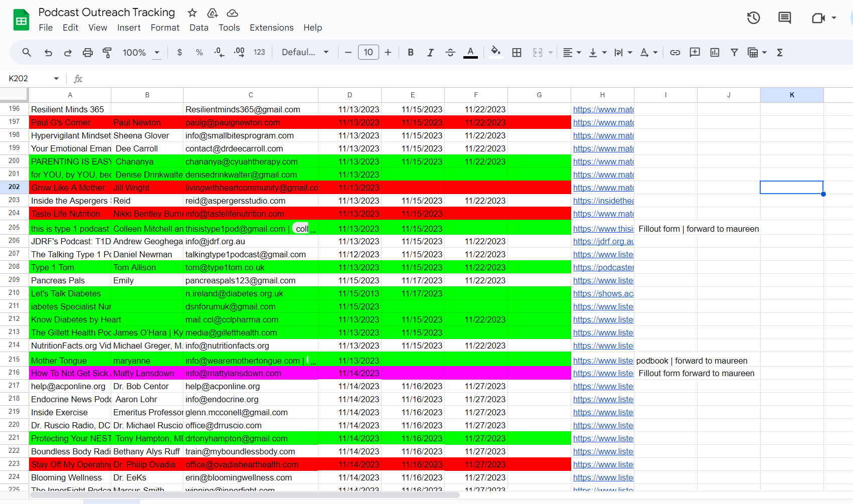Open the text color picker

tap(470, 52)
